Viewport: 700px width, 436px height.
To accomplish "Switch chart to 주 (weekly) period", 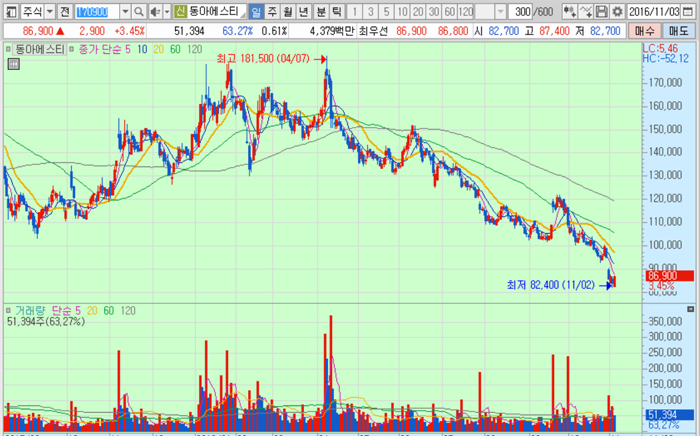I will pyautogui.click(x=273, y=11).
